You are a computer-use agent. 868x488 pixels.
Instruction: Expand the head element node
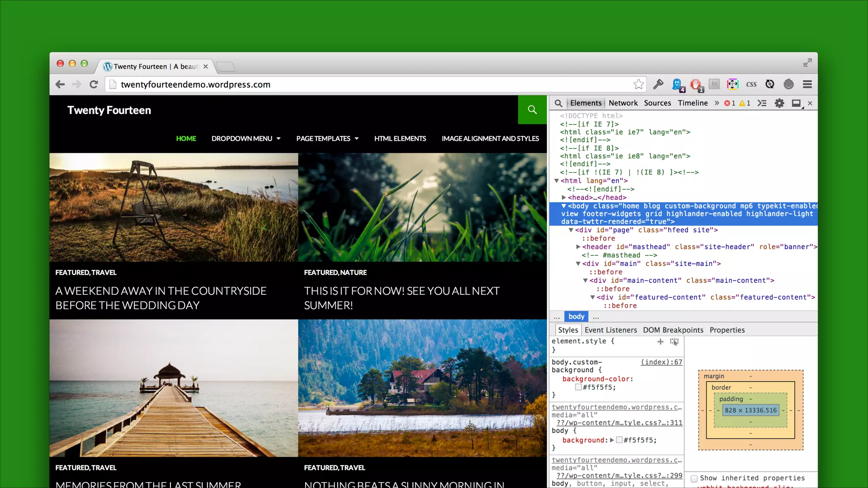tap(564, 197)
